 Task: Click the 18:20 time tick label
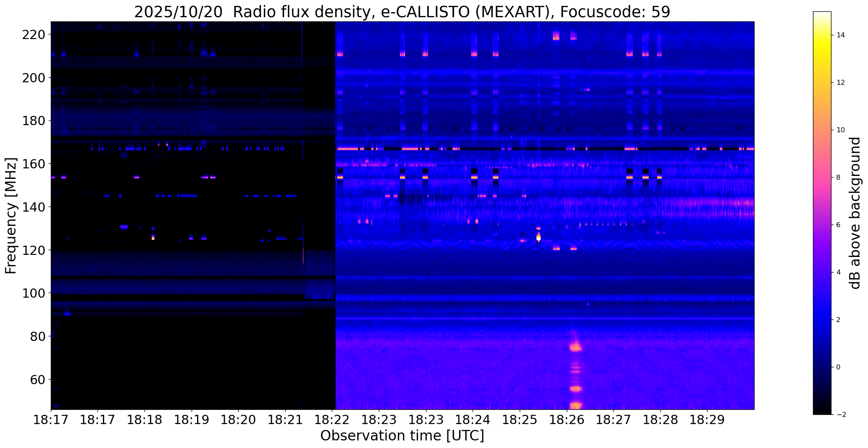click(x=239, y=420)
